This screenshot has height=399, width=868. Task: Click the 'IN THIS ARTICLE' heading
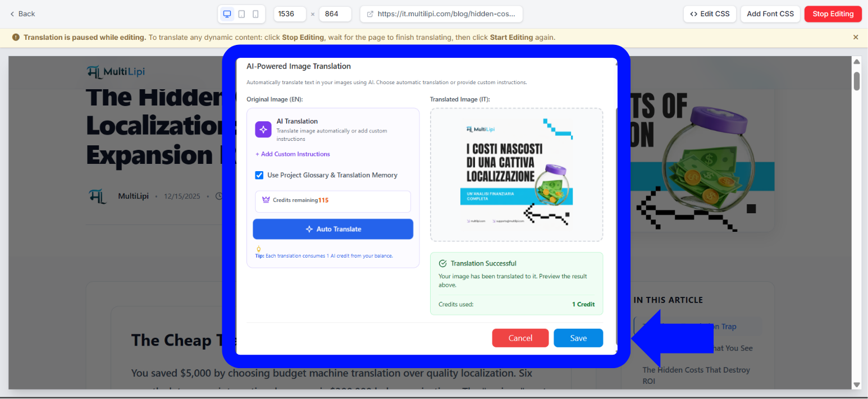point(668,300)
